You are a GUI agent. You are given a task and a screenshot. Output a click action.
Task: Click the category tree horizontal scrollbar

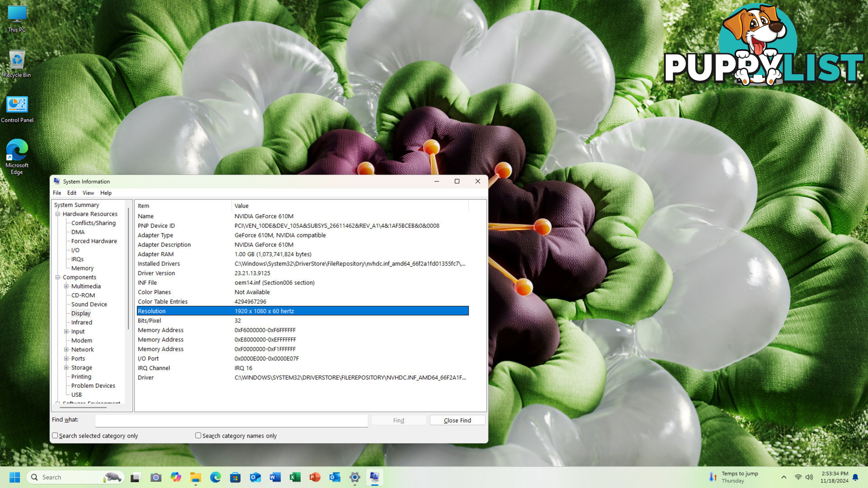(83, 408)
